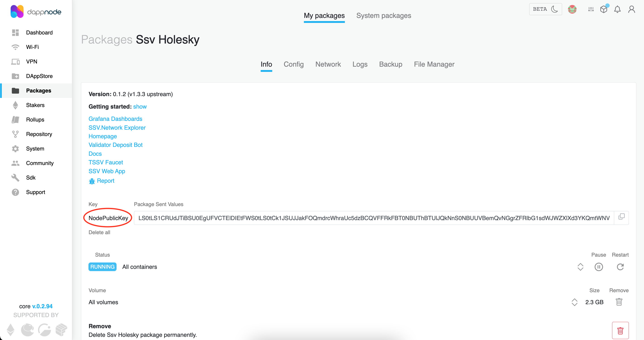Copy the NodePublicKey value to clipboard
Image resolution: width=644 pixels, height=340 pixels.
pos(621,217)
